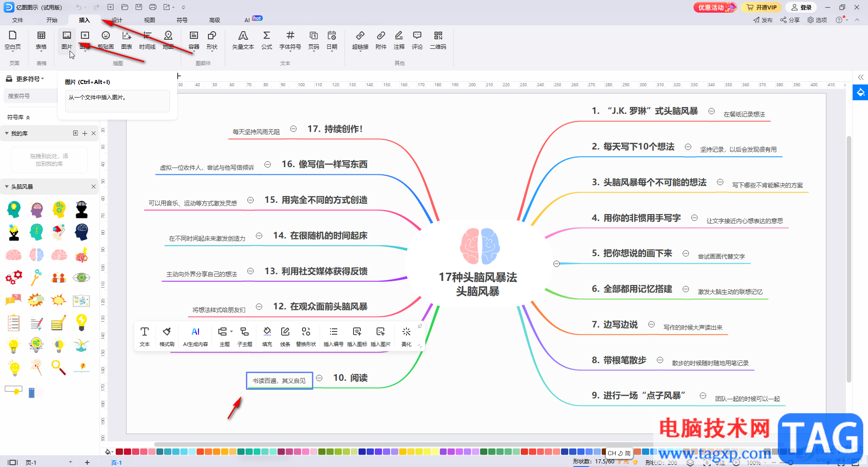This screenshot has height=467, width=868.
Task: Switch to the 视图 ribbon tab
Action: [x=150, y=20]
